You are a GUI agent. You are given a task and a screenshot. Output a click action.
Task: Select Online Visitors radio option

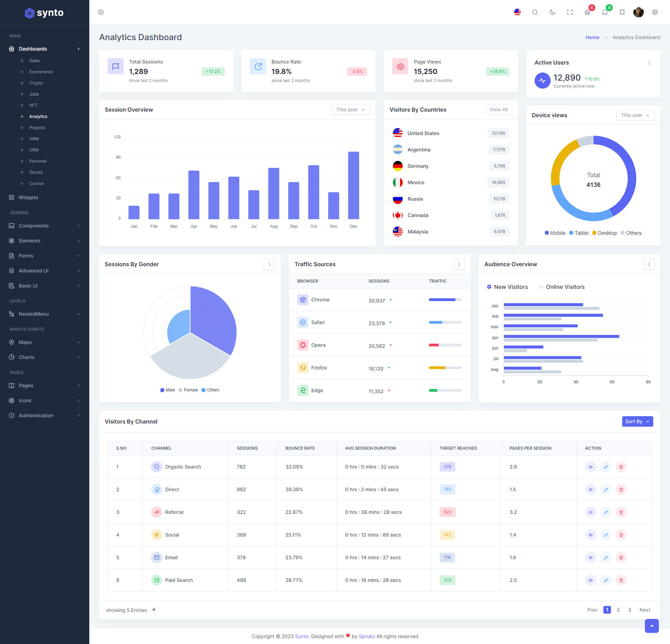coord(541,287)
